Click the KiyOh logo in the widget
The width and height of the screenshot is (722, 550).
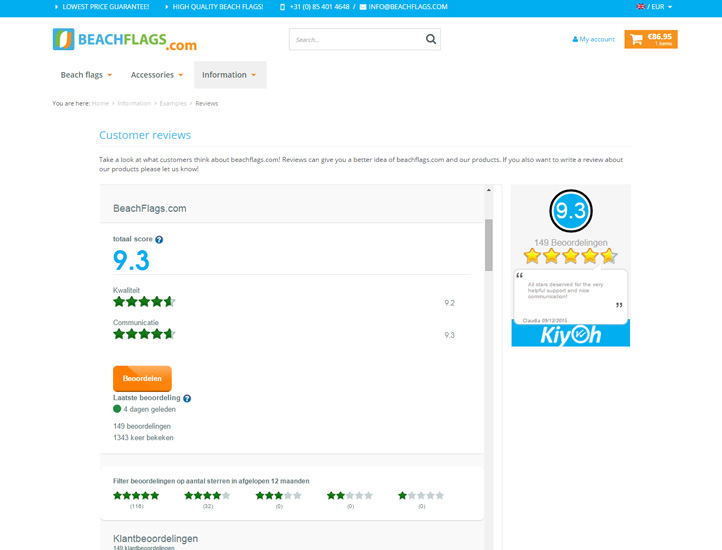pyautogui.click(x=571, y=335)
